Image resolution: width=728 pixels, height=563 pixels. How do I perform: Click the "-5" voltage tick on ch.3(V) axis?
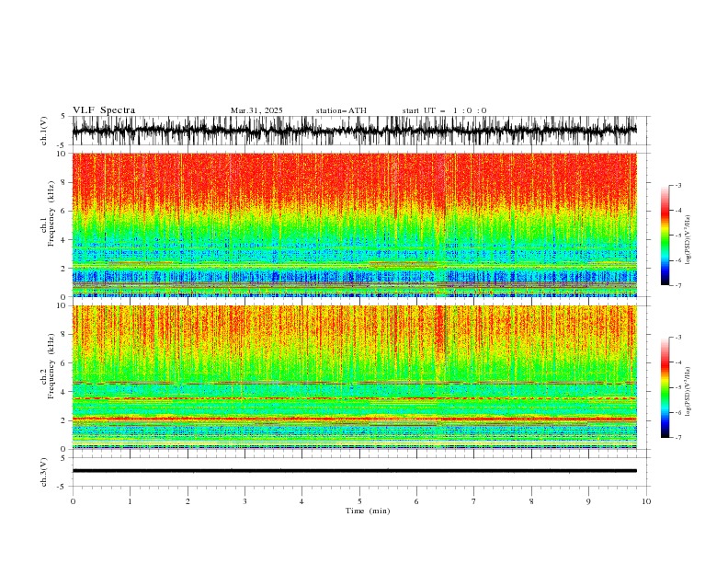(63, 487)
